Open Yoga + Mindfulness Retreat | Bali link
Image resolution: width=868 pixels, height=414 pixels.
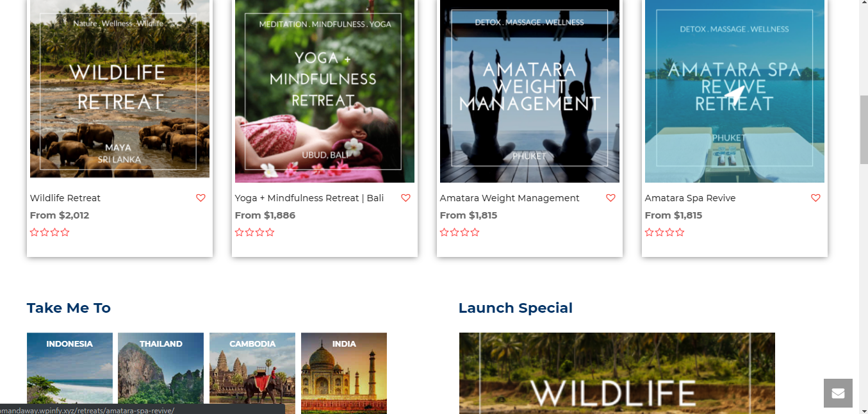click(309, 198)
